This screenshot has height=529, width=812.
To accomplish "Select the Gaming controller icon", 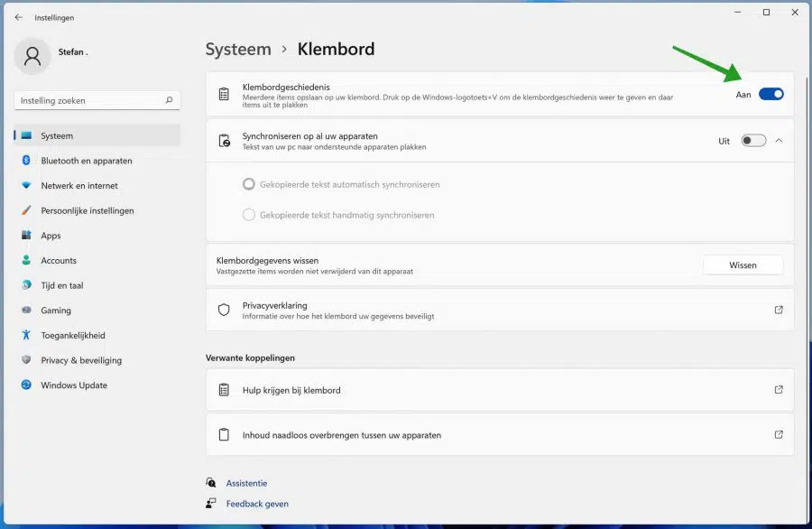I will click(26, 310).
